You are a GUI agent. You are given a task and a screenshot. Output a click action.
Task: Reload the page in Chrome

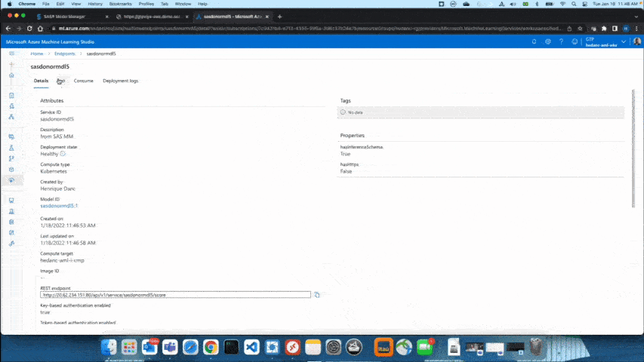(29, 29)
